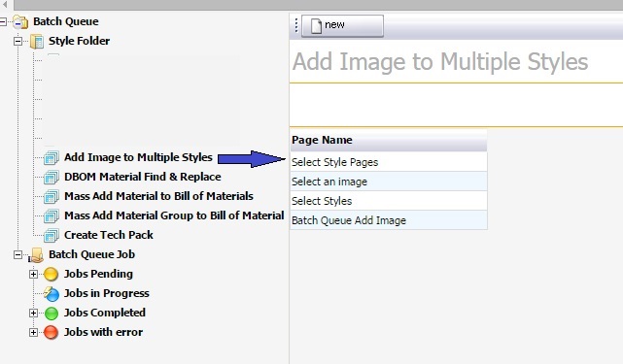Expand the Jobs Completed node
The height and width of the screenshot is (364, 623).
tap(33, 313)
